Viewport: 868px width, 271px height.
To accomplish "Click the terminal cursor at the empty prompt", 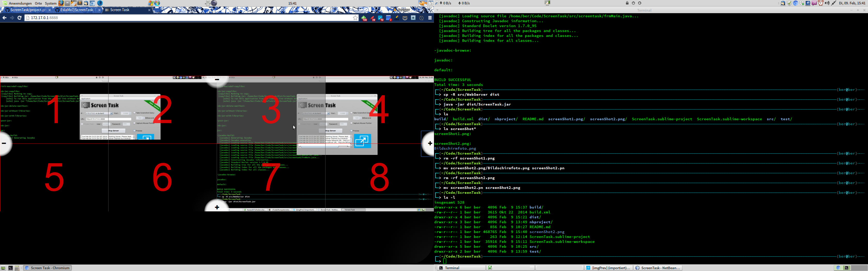I will tap(445, 261).
